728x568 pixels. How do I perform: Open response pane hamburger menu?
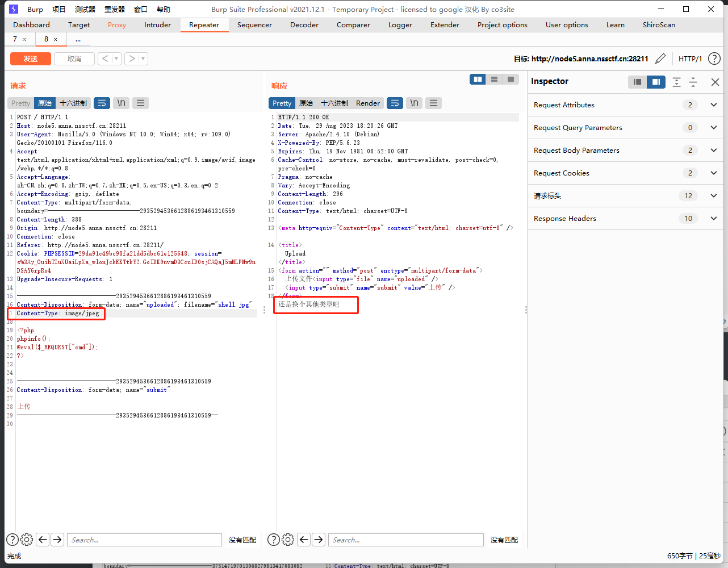(x=433, y=103)
